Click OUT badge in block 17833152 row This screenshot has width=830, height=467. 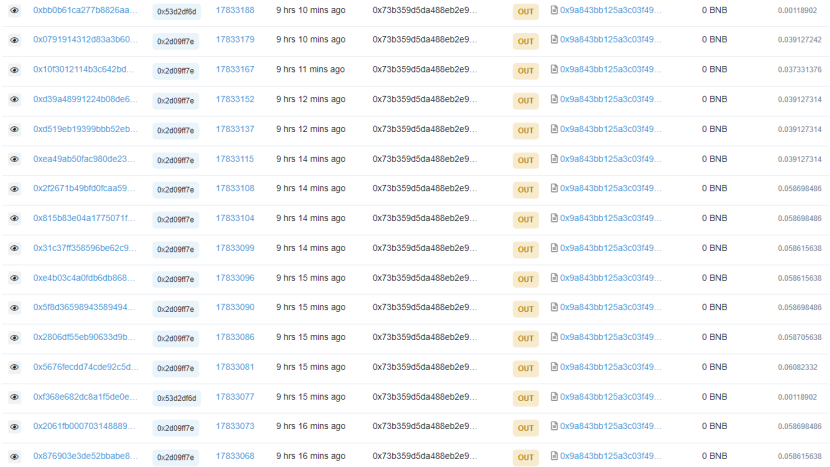click(525, 100)
